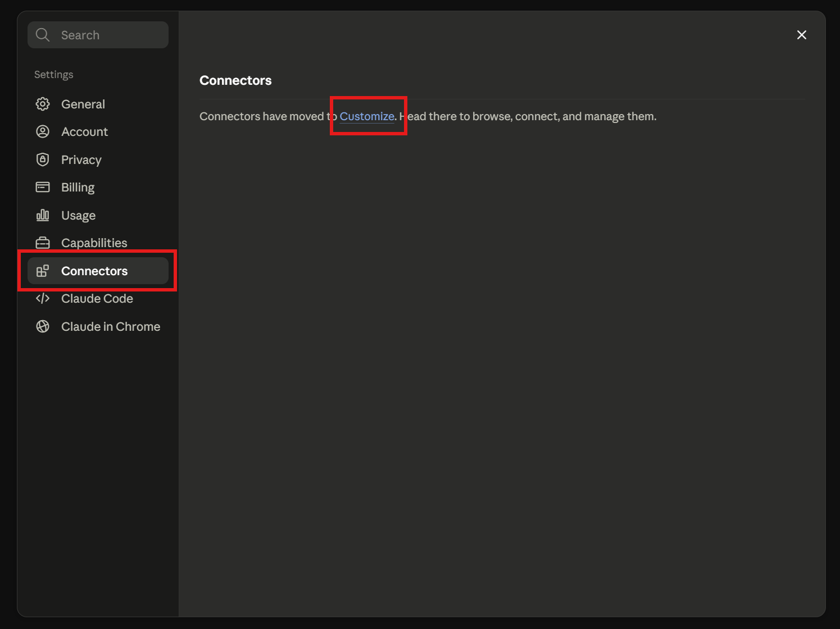Screen dimensions: 840x629
Task: Open Claude Code settings
Action: point(98,298)
